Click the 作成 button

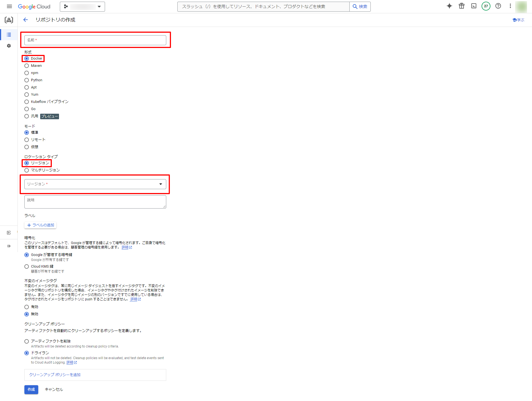click(x=31, y=389)
